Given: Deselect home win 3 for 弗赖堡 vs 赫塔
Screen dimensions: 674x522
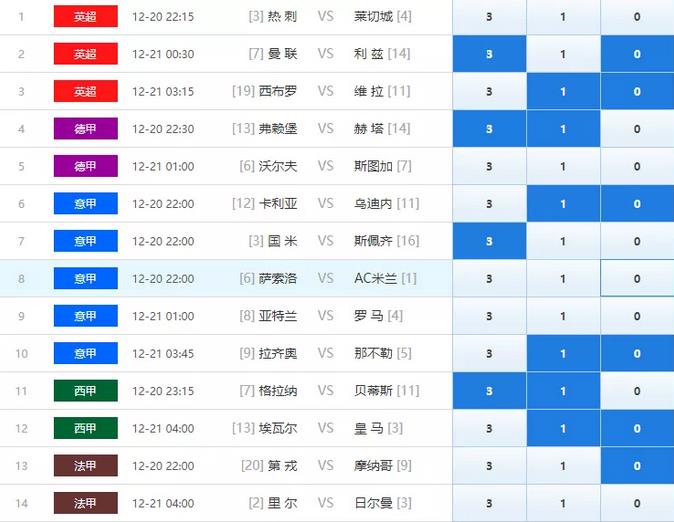Looking at the screenshot, I should click(489, 129).
